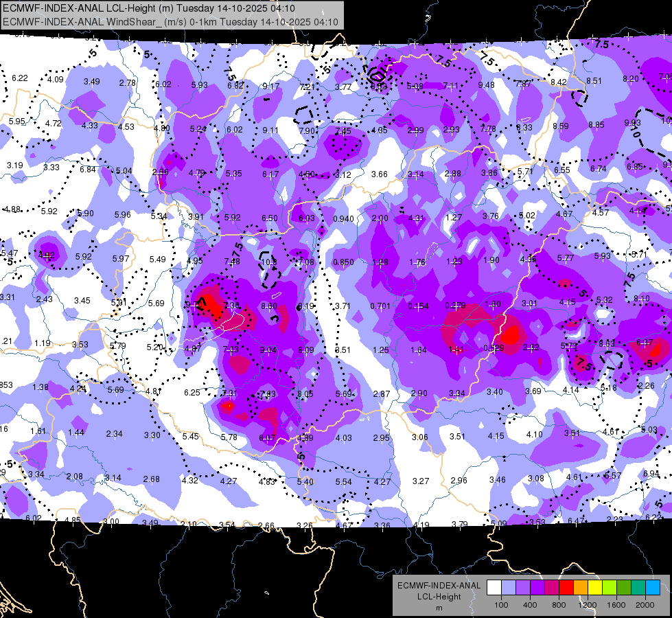Click the grid value 6.25
This screenshot has width=672, height=618.
coord(192,392)
